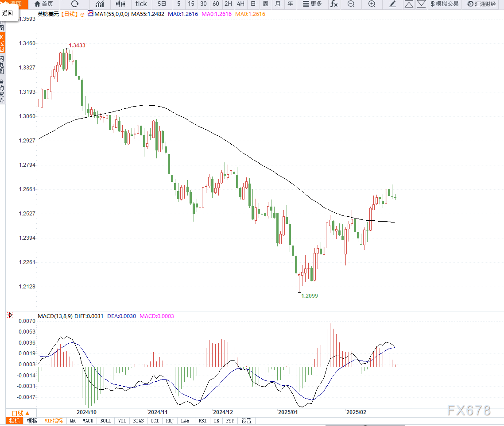Switch to the 模板 tab
The image size is (504, 426).
[x=32, y=421]
